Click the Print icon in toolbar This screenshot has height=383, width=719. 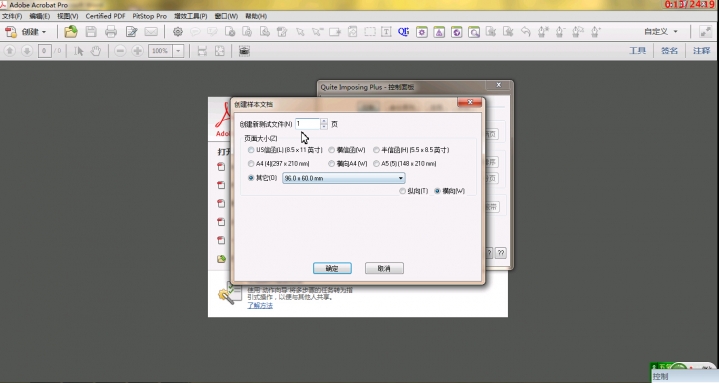click(111, 32)
